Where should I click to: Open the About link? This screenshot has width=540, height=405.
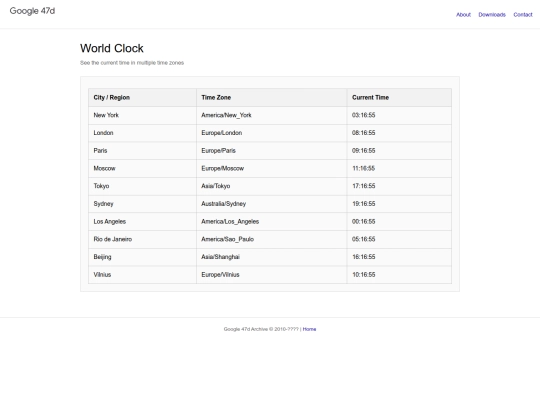tap(463, 14)
